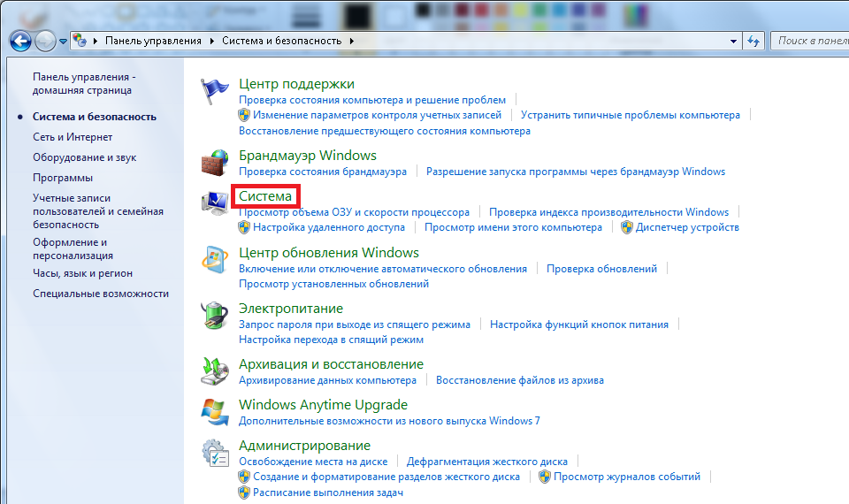Open Диспетчер устройств
849x504 pixels.
click(687, 227)
